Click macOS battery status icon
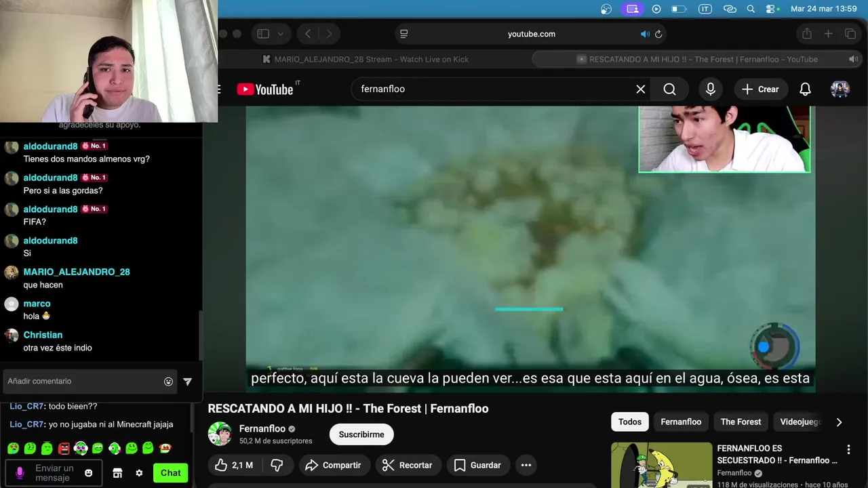 point(679,9)
